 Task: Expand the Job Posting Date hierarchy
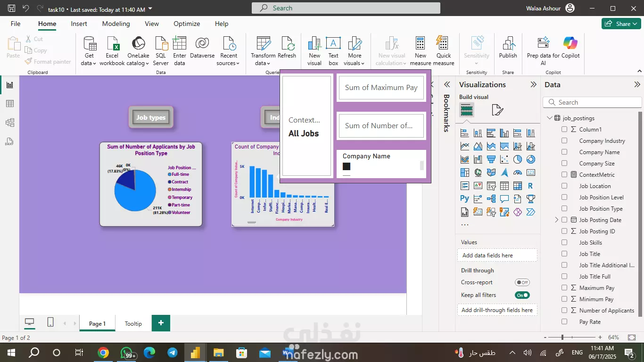(556, 220)
